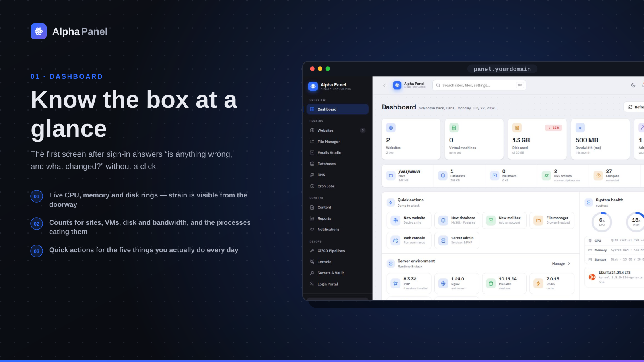This screenshot has width=644, height=362.
Task: Click the Bandwidth wifi icon
Action: point(580,128)
